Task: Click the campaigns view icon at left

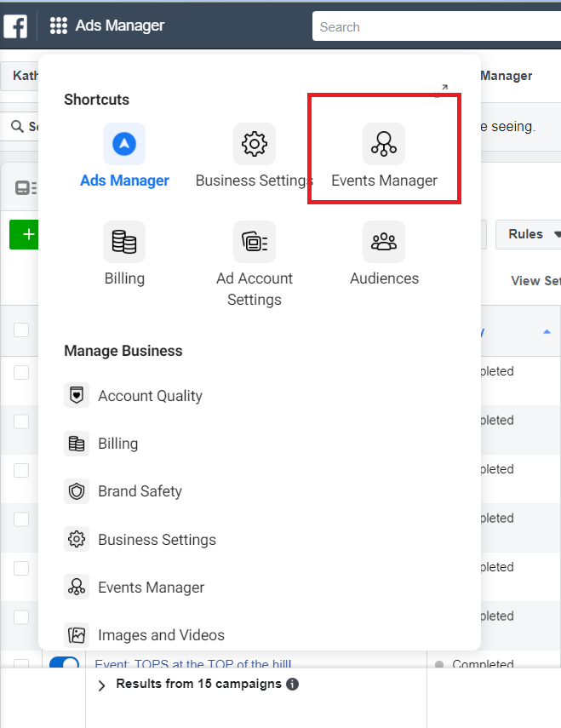Action: pos(26,188)
